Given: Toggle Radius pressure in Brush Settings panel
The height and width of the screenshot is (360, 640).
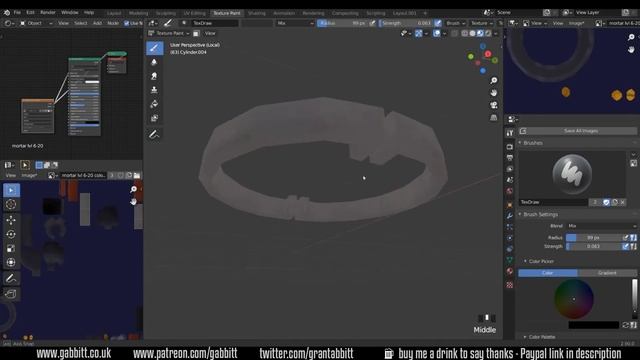Looking at the screenshot, I should 625,238.
